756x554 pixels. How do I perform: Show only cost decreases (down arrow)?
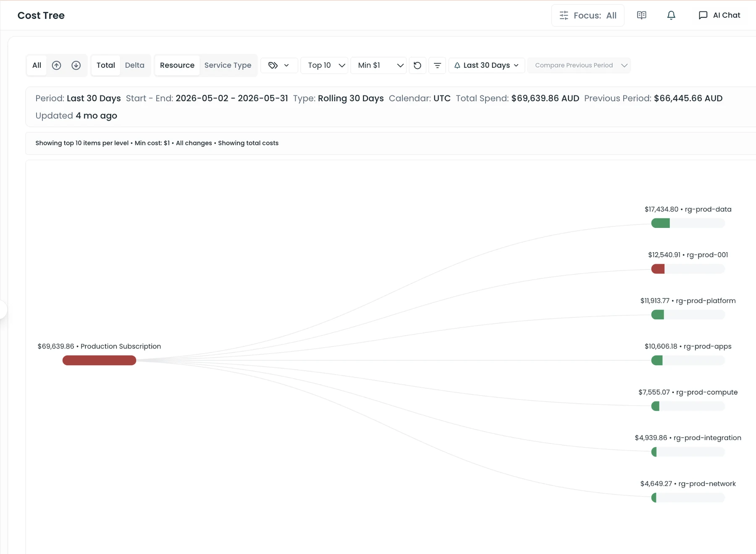tap(76, 65)
